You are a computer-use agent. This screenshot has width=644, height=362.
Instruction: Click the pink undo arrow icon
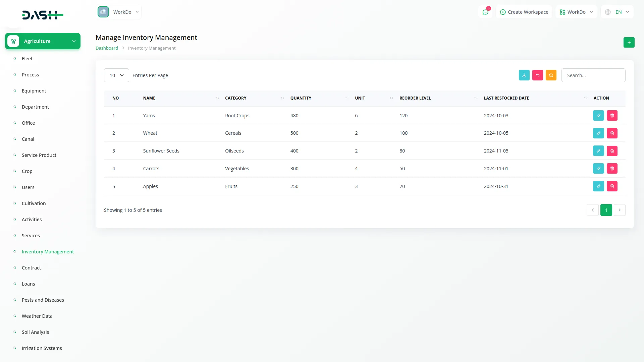(x=537, y=75)
